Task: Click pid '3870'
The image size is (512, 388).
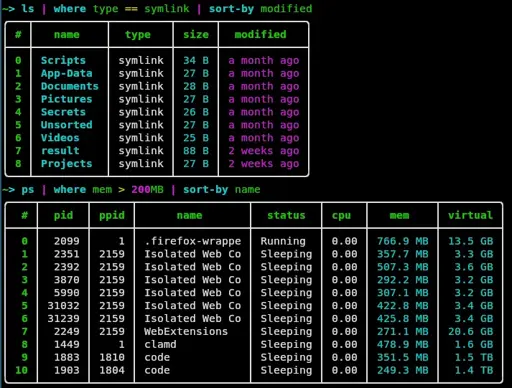Action: coord(67,280)
